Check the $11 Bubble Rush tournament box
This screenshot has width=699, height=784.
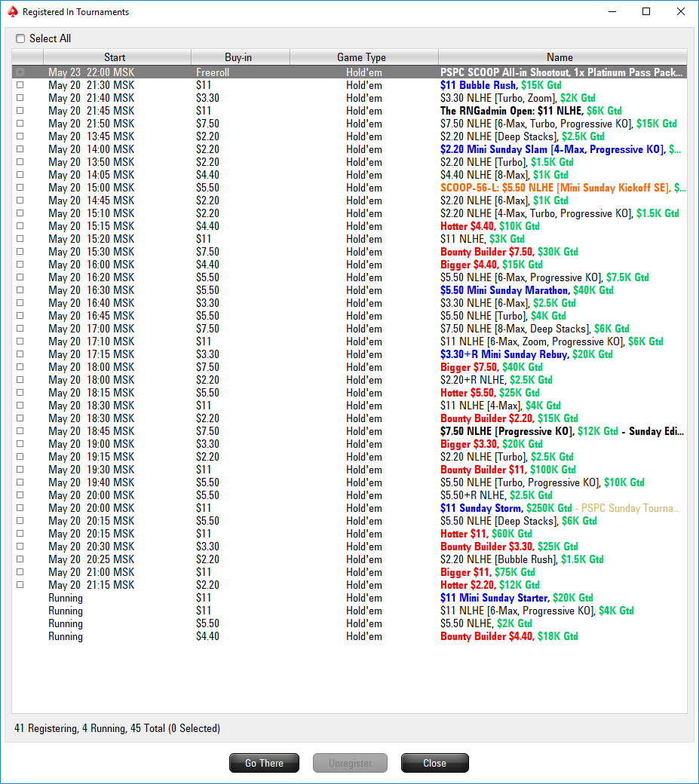pyautogui.click(x=20, y=85)
